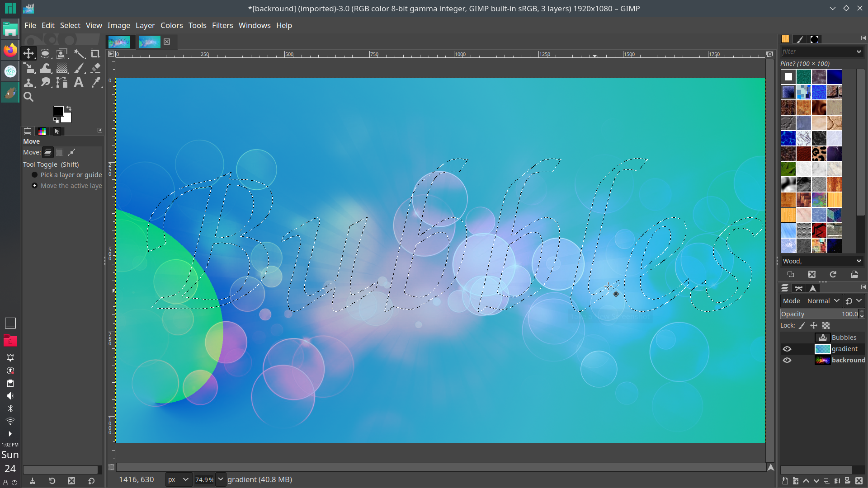This screenshot has height=488, width=868.
Task: Open the Colors menu
Action: tap(171, 25)
